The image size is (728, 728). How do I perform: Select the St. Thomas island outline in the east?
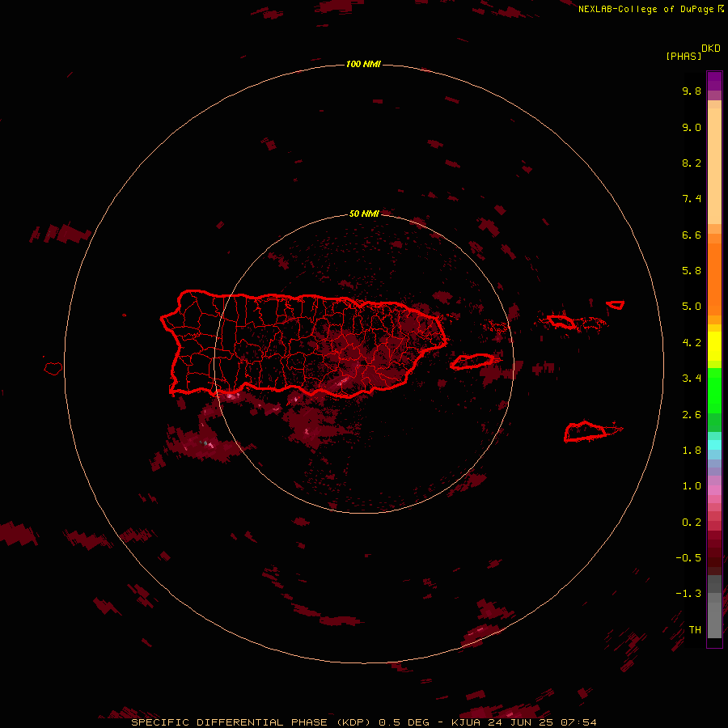click(x=562, y=321)
